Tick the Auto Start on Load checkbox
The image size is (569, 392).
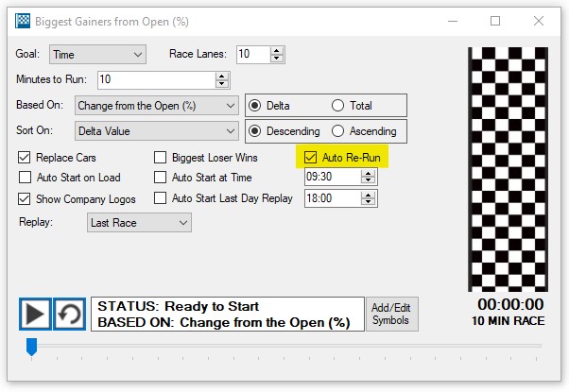(x=26, y=178)
